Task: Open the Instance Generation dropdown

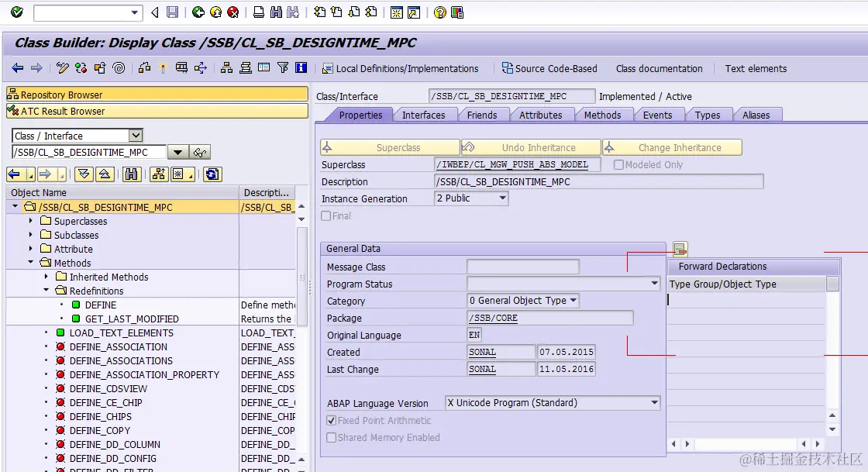Action: coord(503,198)
